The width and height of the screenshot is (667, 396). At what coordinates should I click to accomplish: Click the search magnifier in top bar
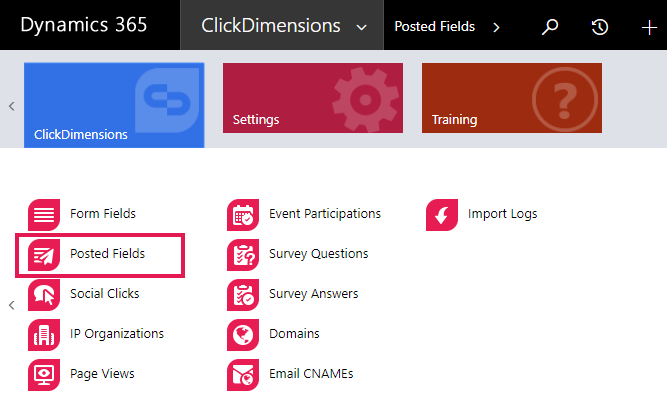pos(550,27)
